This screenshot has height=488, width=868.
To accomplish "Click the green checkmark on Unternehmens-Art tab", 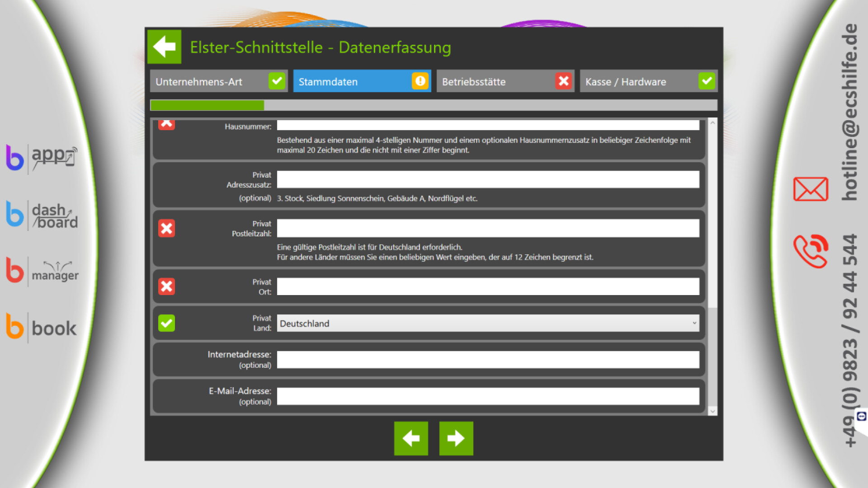I will 277,81.
